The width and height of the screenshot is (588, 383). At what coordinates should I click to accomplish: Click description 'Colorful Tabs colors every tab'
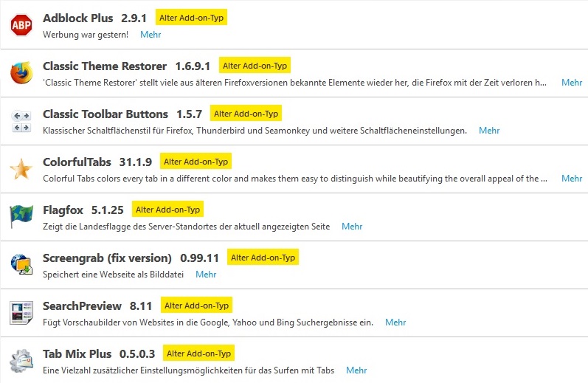click(295, 179)
